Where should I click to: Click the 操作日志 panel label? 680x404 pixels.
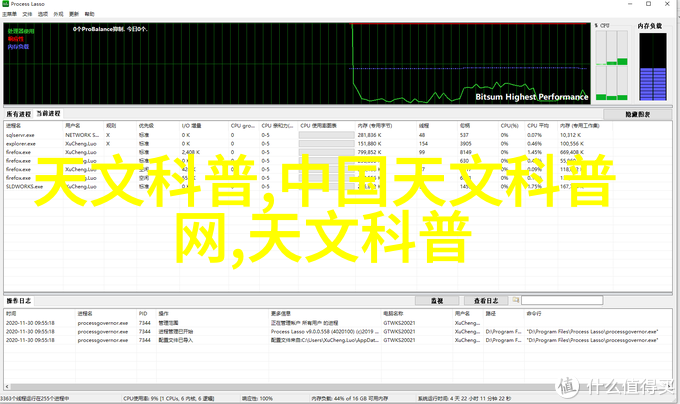point(20,301)
